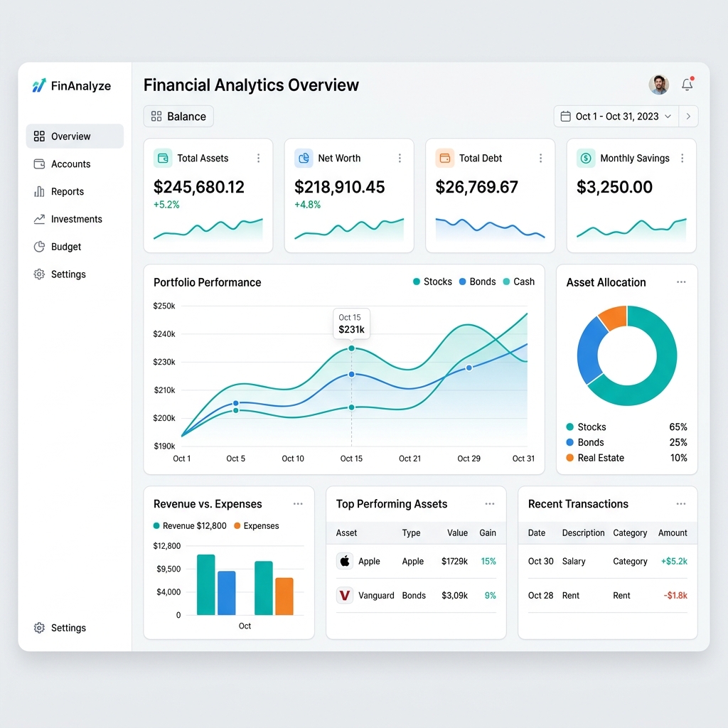Click the Oct 29 blue data point on chart
The image size is (728, 728).
tap(469, 368)
